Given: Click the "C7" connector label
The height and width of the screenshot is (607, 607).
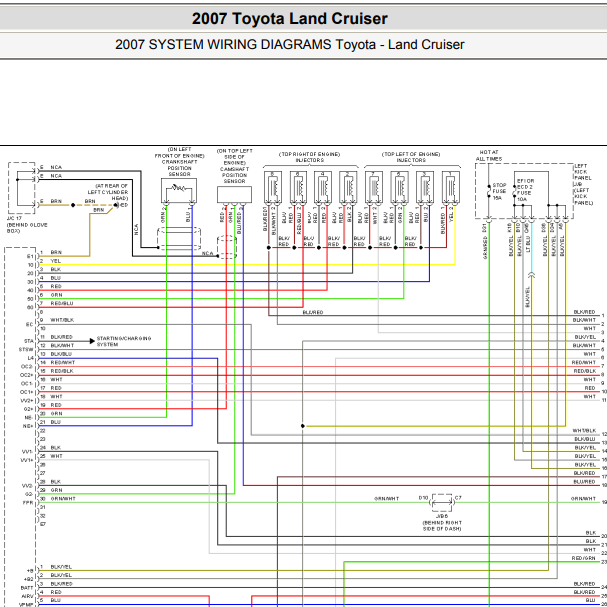Looking at the screenshot, I should (x=458, y=498).
